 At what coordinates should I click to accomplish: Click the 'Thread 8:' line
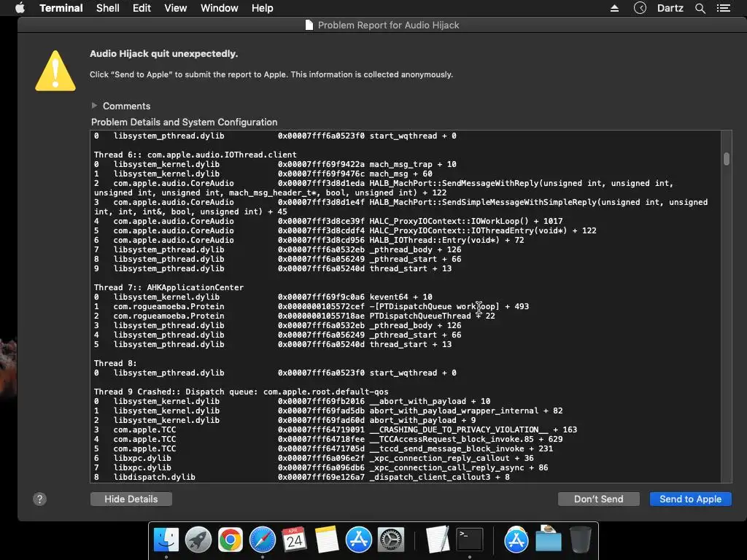tap(115, 363)
